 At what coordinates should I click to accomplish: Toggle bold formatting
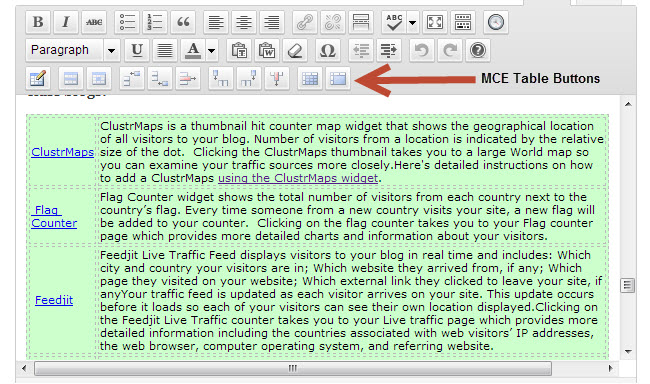click(38, 22)
